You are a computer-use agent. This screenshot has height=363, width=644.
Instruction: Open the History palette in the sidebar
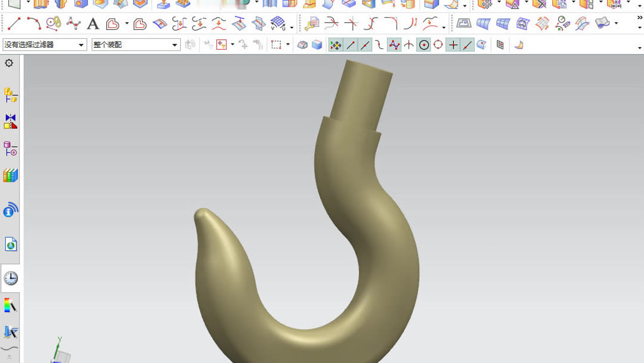click(x=10, y=277)
